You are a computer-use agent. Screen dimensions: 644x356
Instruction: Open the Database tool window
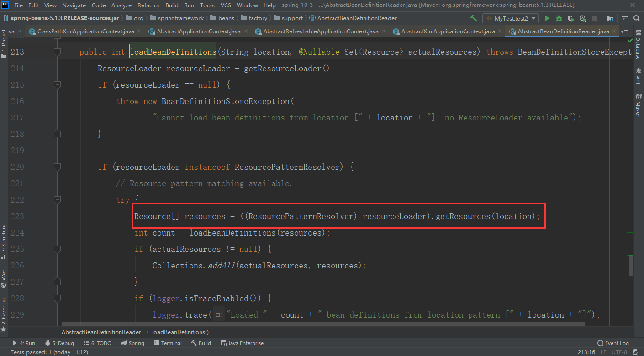(x=638, y=46)
